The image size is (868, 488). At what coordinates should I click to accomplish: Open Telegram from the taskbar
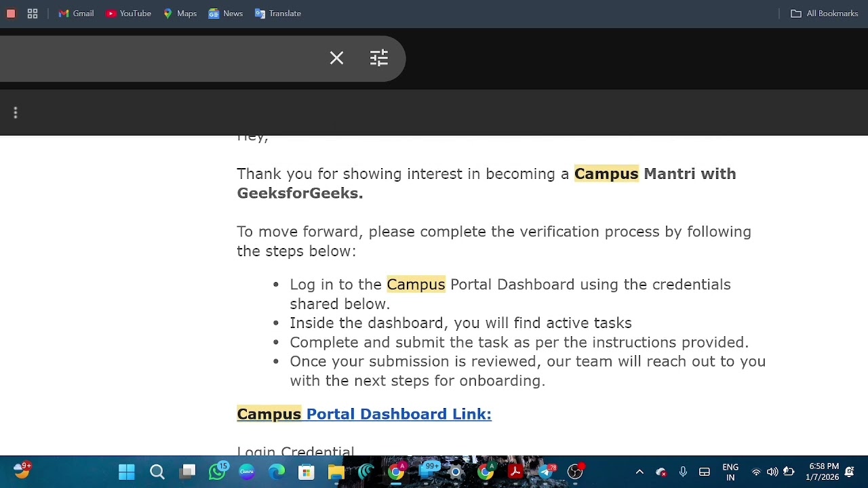(x=547, y=472)
